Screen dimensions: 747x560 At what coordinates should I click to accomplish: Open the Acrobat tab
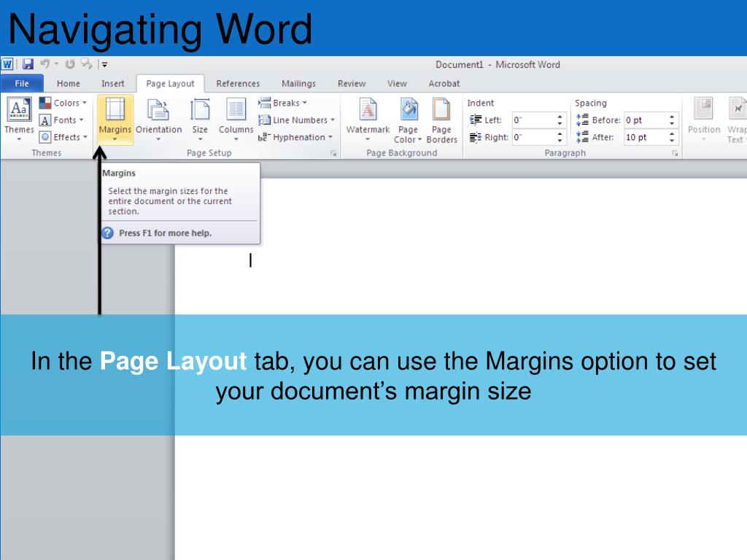coord(444,83)
